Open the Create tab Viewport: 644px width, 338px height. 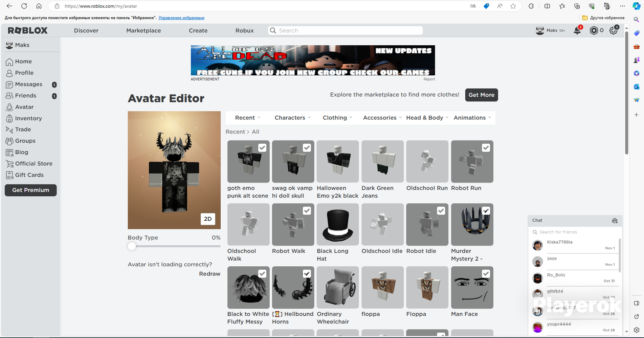point(198,30)
